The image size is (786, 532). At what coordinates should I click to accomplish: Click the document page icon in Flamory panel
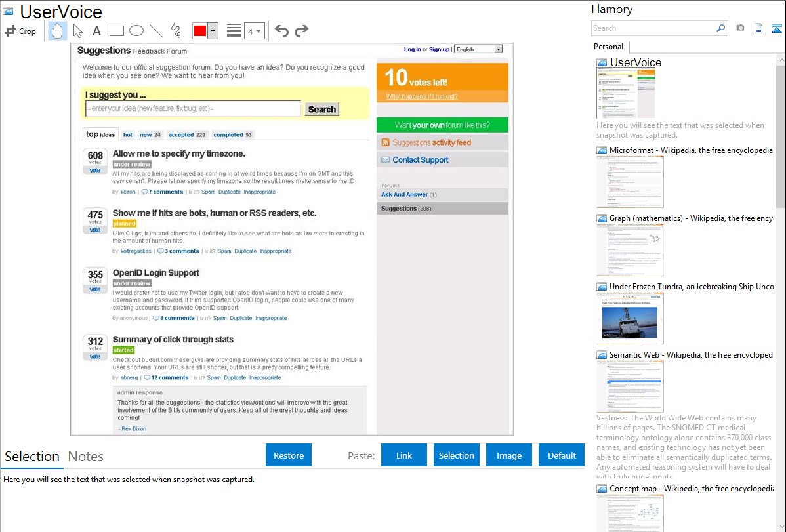[758, 28]
